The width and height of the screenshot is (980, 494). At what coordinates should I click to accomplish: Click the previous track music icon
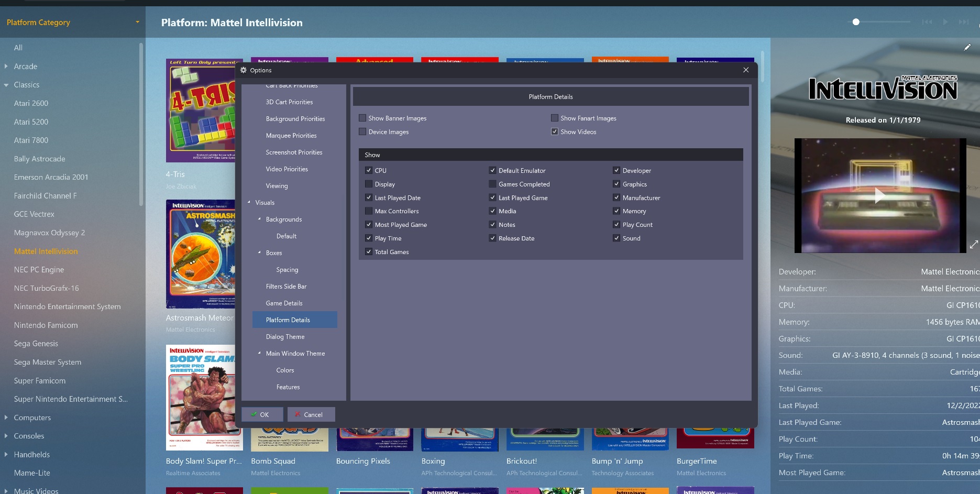(x=927, y=22)
